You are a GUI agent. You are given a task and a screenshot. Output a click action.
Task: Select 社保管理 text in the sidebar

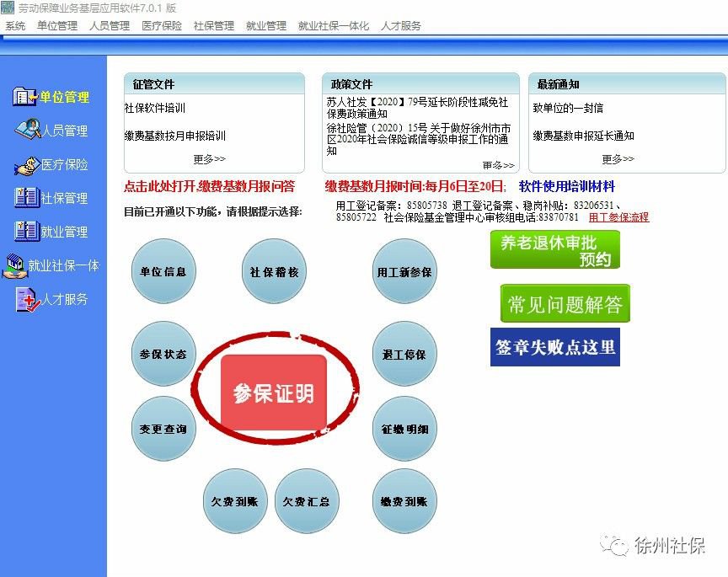coord(64,198)
